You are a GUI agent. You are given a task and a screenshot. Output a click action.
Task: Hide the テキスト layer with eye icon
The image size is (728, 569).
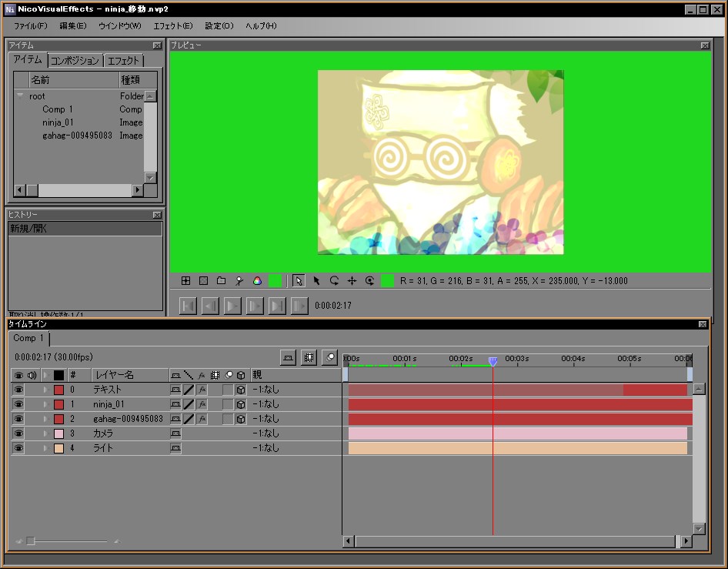coord(18,390)
